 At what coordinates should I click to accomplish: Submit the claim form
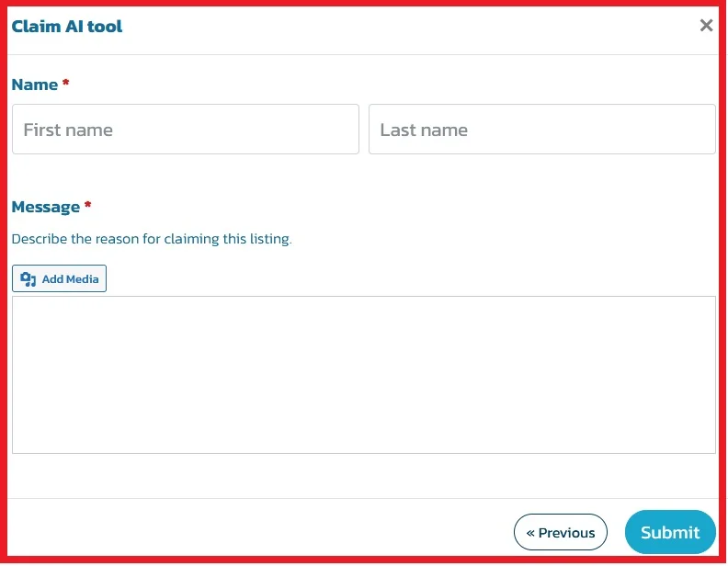[670, 533]
